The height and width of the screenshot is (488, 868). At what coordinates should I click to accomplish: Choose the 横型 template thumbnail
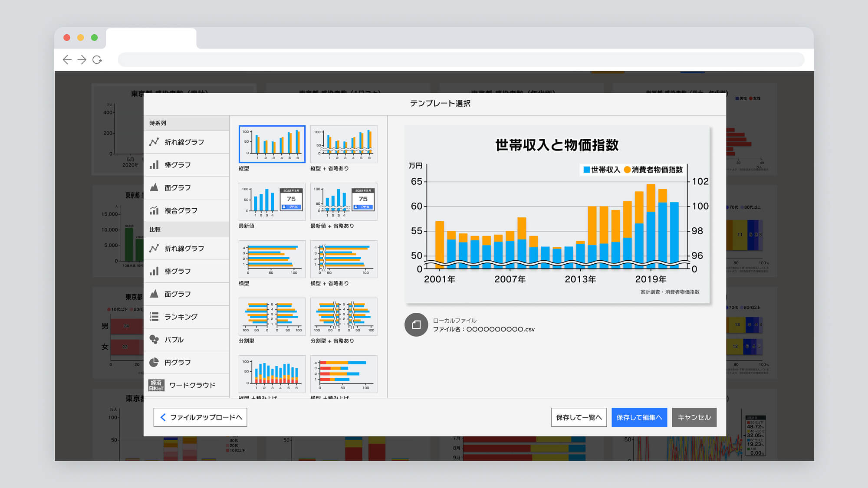click(272, 259)
